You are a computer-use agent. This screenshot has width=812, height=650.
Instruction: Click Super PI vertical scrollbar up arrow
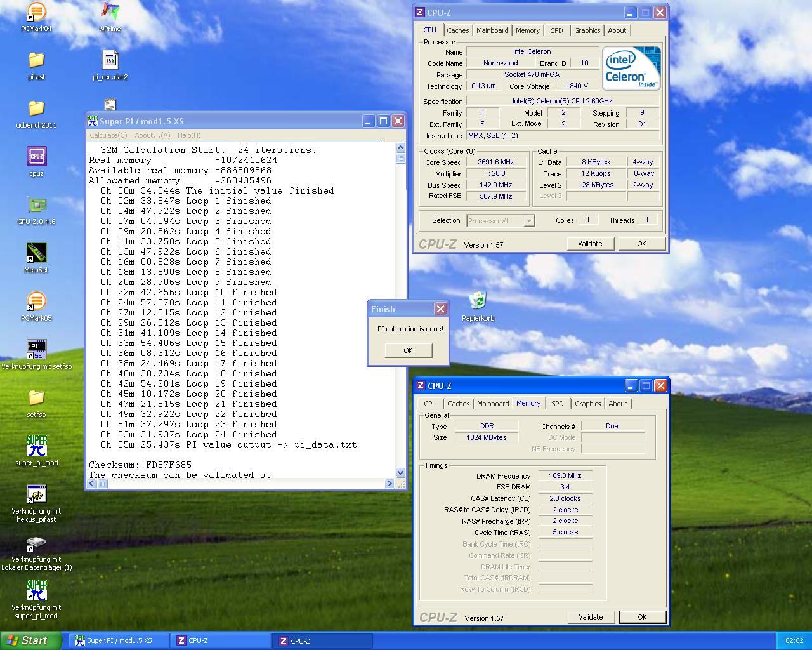(400, 147)
